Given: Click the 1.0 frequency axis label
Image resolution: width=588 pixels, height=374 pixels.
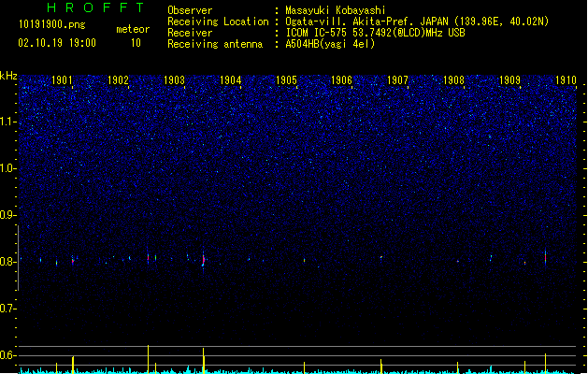Looking at the screenshot, I should (7, 168).
